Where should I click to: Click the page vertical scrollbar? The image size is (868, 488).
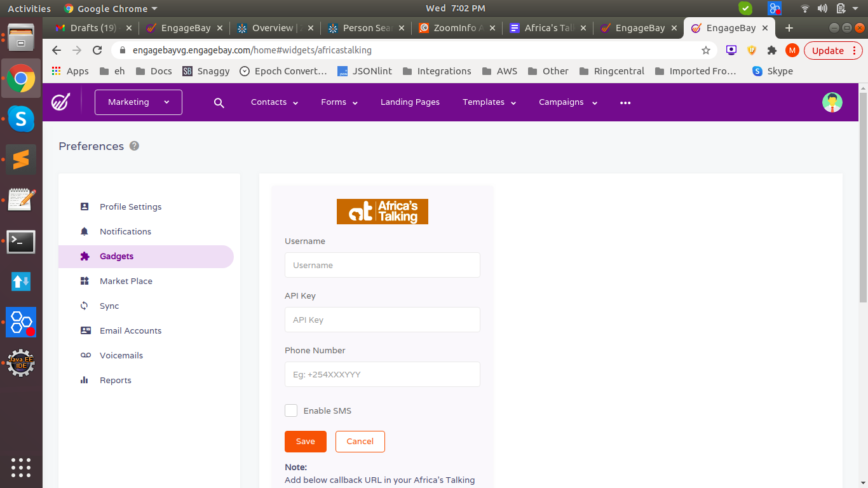point(863,197)
